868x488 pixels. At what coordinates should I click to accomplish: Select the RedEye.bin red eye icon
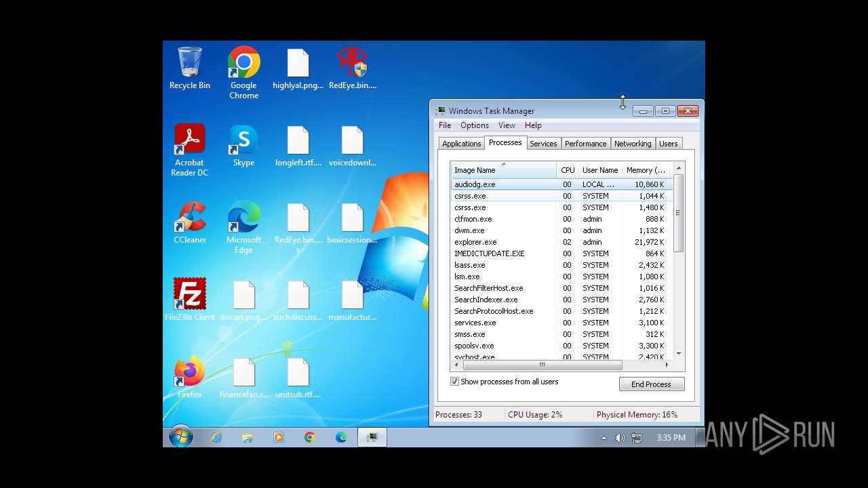352,68
